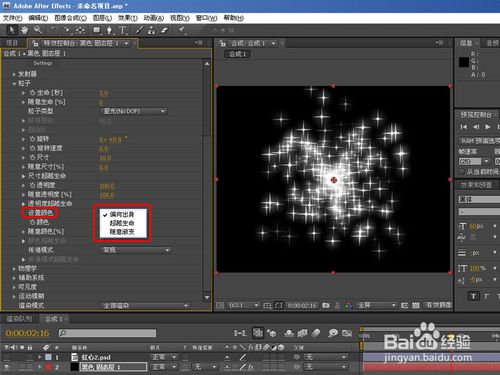Select the Rectangle mask tool
This screenshot has width=500, height=375.
coord(97,30)
